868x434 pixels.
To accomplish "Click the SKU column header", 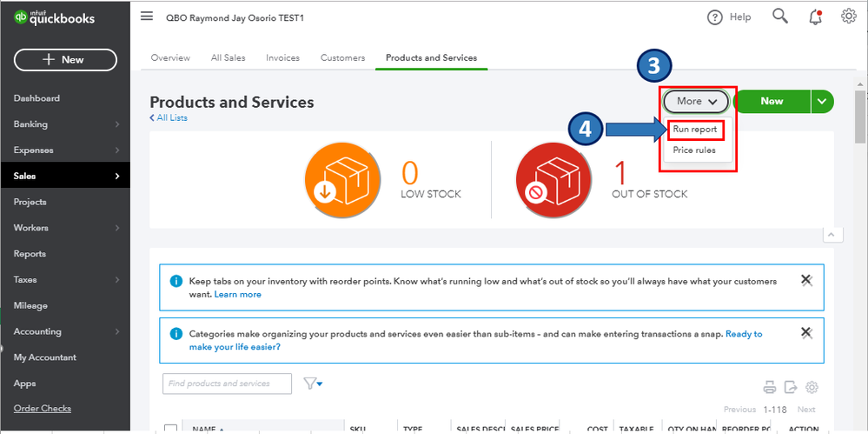I will tap(357, 430).
